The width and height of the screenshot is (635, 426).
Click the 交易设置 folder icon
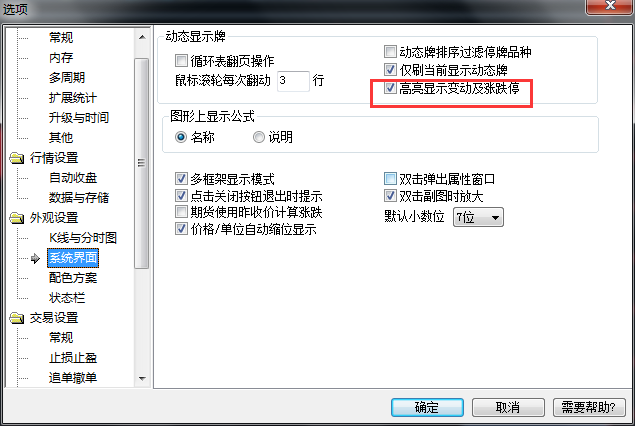[x=17, y=318]
